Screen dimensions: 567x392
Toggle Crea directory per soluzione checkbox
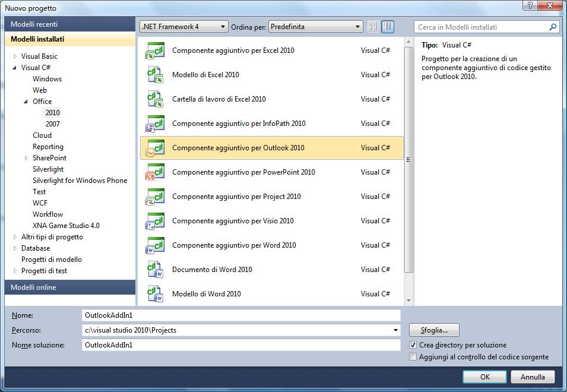point(413,345)
